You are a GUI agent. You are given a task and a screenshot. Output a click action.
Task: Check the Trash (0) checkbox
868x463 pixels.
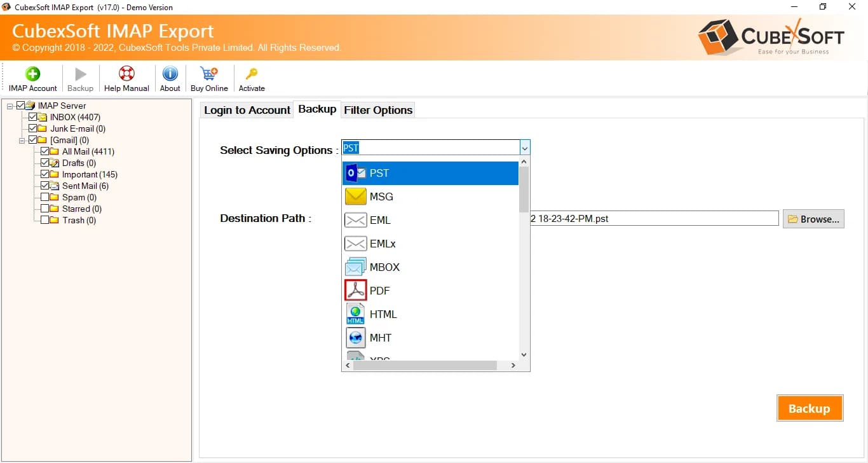[x=44, y=220]
